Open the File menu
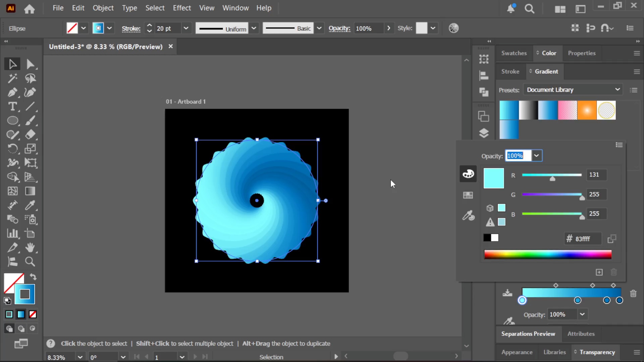 pos(58,8)
